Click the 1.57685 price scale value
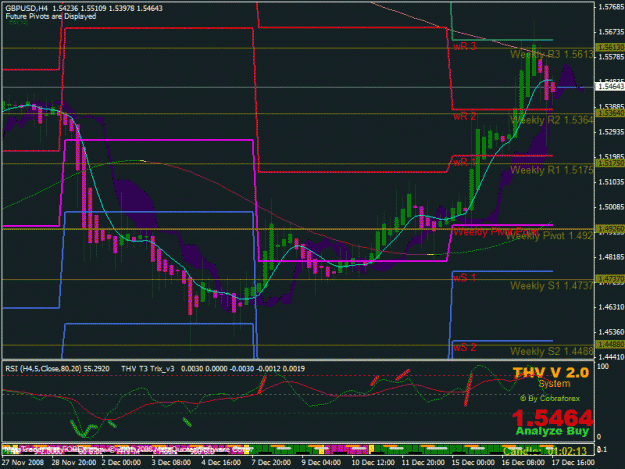This screenshot has width=625, height=469. pyautogui.click(x=611, y=7)
